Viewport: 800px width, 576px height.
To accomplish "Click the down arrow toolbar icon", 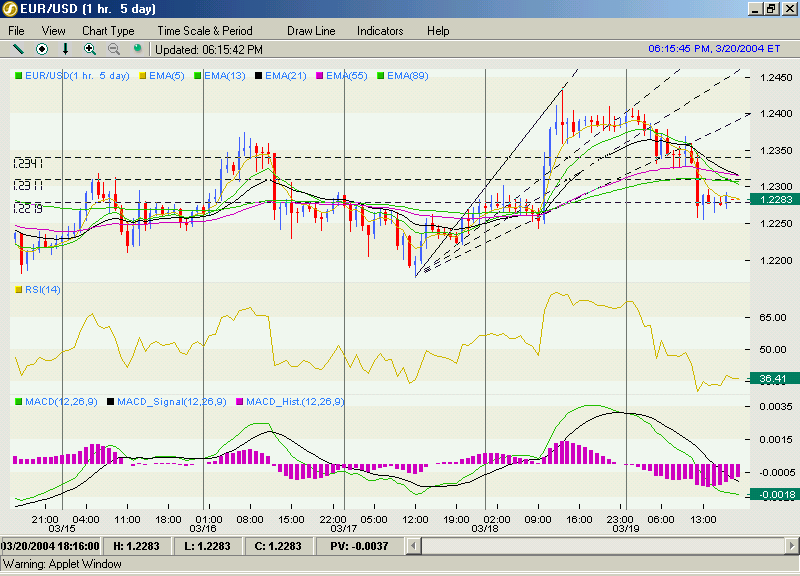I will (66, 48).
